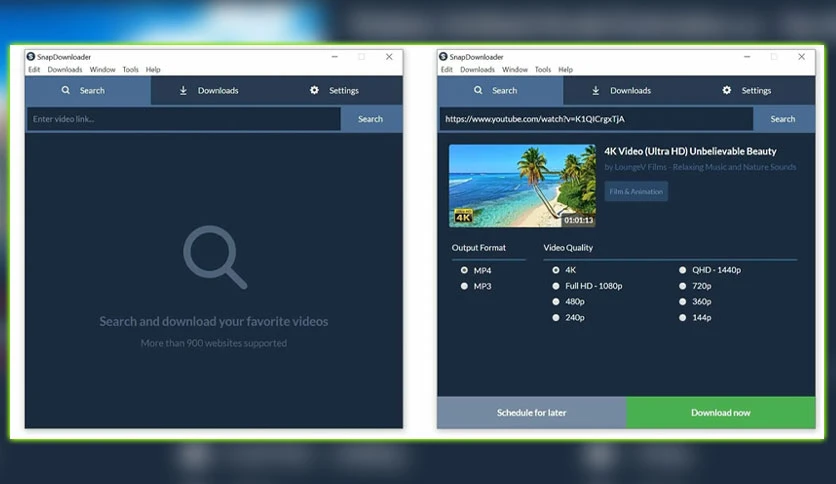Open the Window menu in the left window
The image size is (836, 484).
pos(102,69)
